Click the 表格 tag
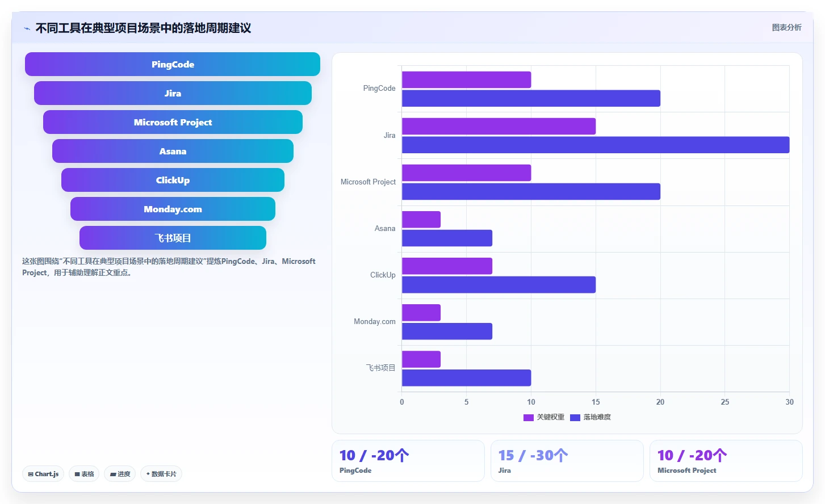This screenshot has height=504, width=825. pos(84,474)
